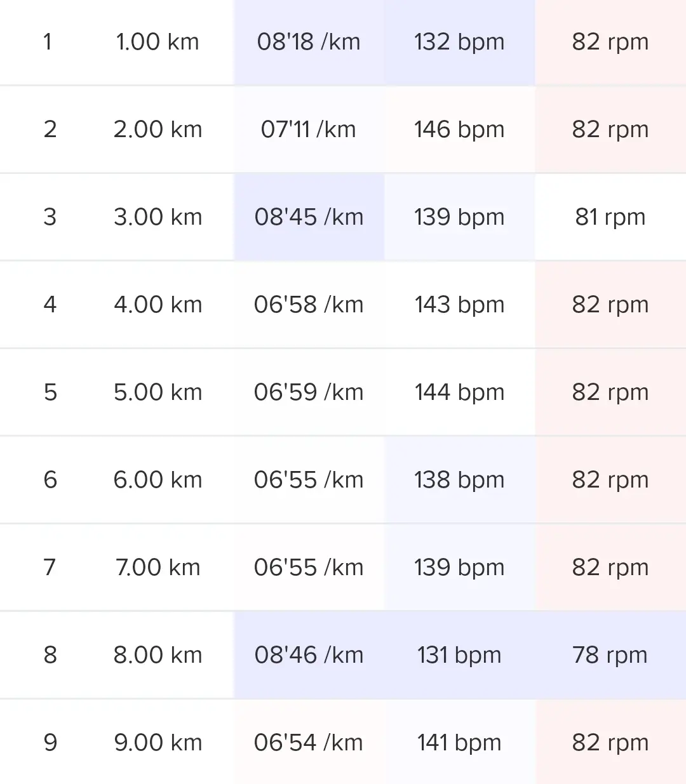Screen dimensions: 686x784
Task: Click the 143 bpm heart rate cell
Action: [459, 305]
